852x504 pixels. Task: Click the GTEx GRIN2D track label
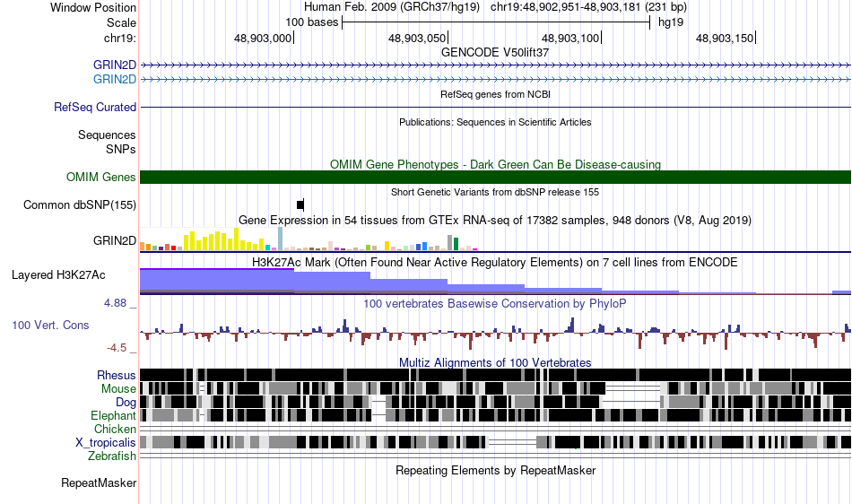click(x=115, y=240)
